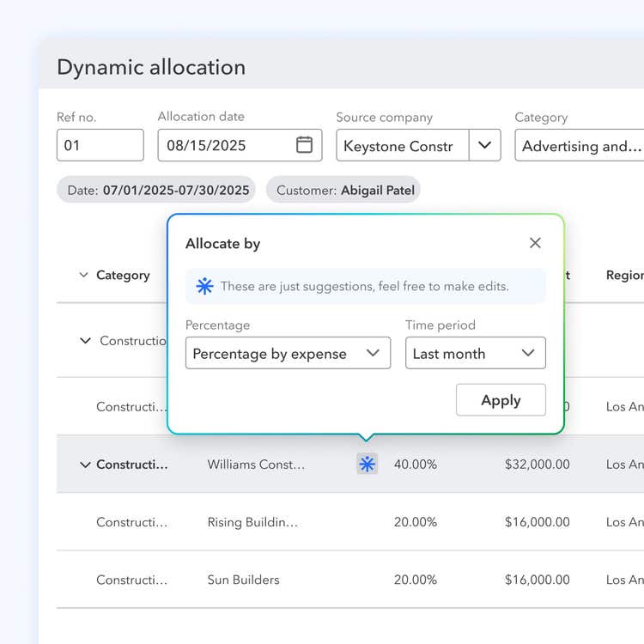644x644 pixels.
Task: Click the AI suggestion sparkle icon in Williams Const row
Action: point(367,464)
